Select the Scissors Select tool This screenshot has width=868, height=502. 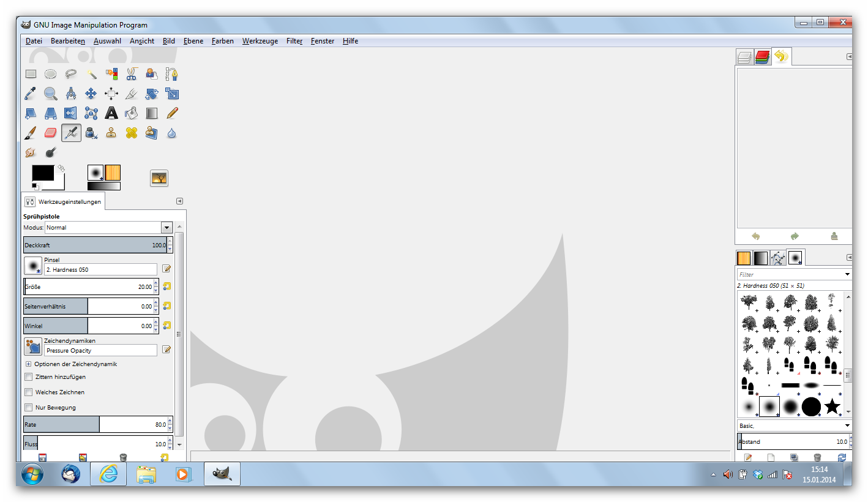pos(132,74)
